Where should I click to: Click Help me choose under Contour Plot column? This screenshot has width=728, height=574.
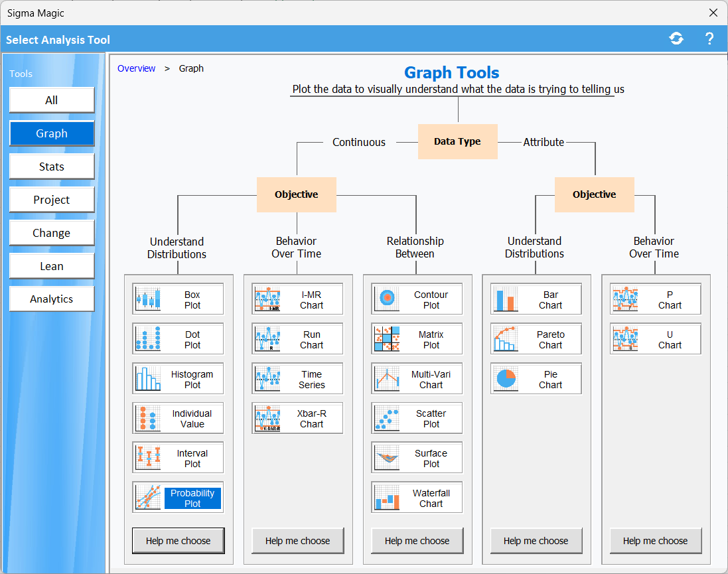point(417,541)
